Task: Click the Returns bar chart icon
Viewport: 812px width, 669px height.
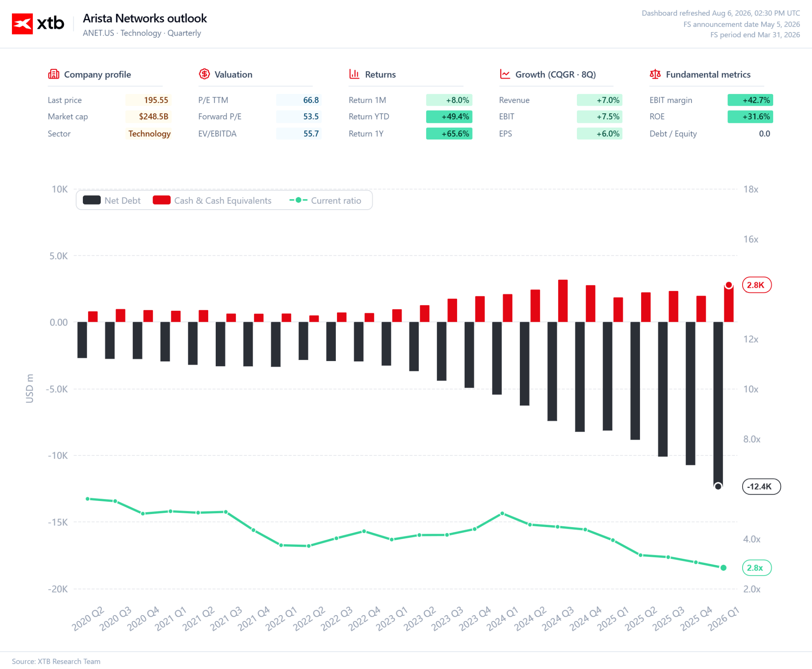Action: click(x=354, y=74)
